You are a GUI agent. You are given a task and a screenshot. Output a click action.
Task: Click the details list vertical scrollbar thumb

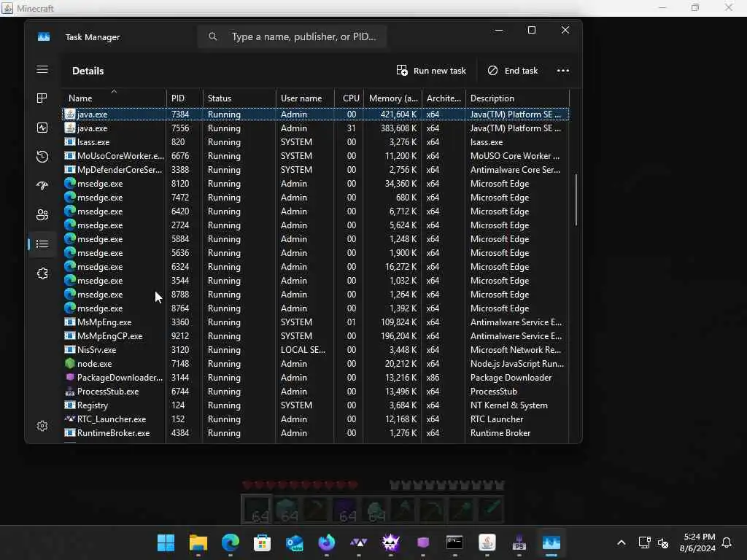pos(576,200)
